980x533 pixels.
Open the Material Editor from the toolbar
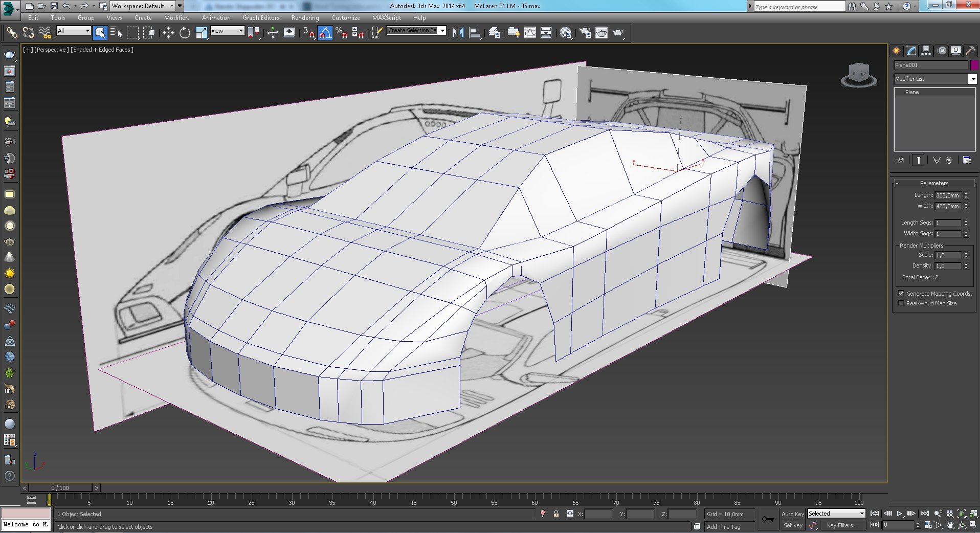click(x=565, y=33)
